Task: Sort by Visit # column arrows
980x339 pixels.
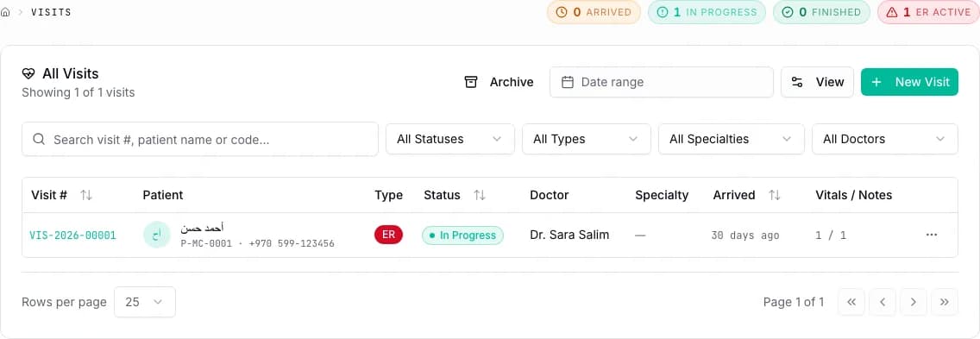Action: (86, 195)
